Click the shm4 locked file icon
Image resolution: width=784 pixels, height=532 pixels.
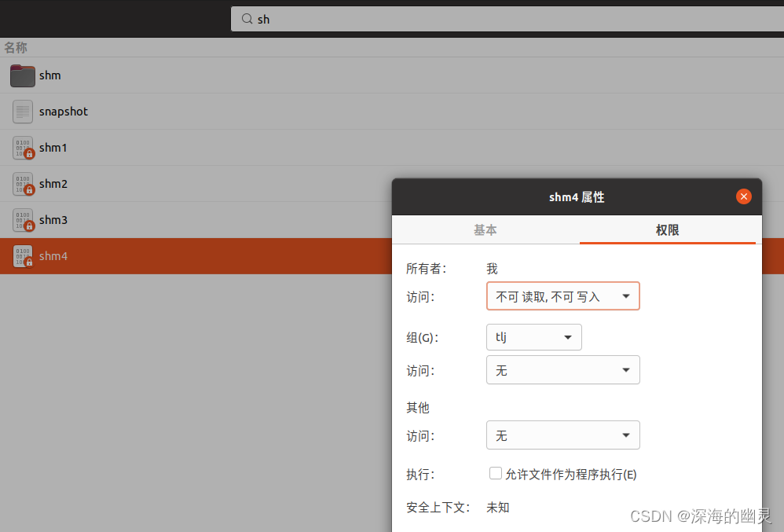pos(22,255)
